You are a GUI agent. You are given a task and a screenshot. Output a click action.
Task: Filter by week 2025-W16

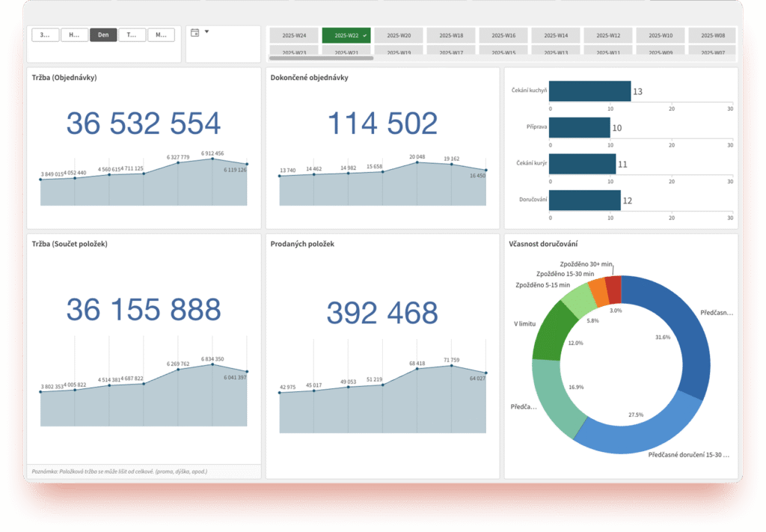click(503, 35)
